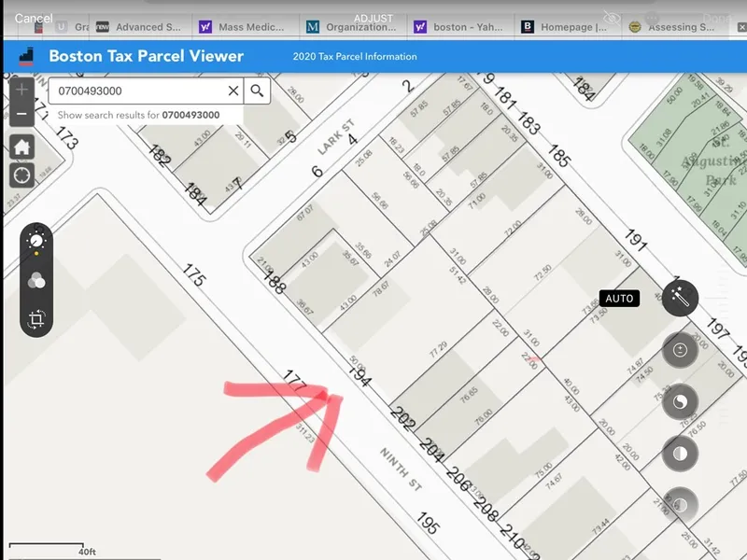747x560 pixels.
Task: Open the color filters tool
Action: (35, 281)
